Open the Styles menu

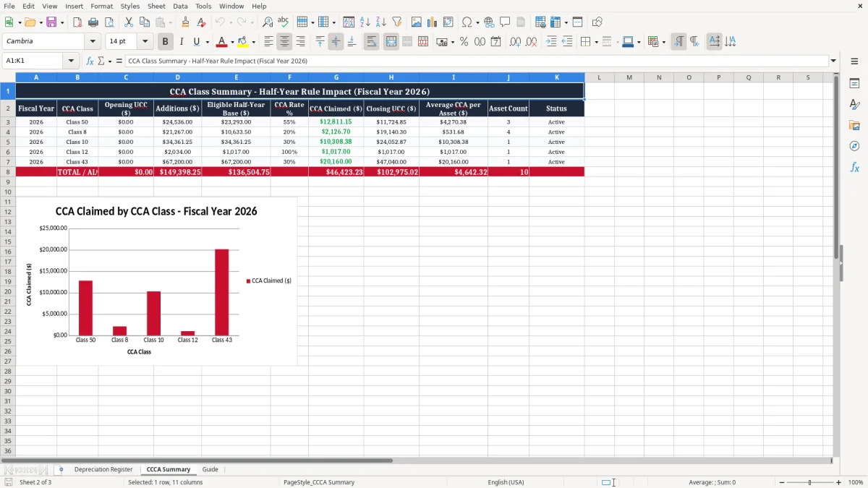[130, 6]
